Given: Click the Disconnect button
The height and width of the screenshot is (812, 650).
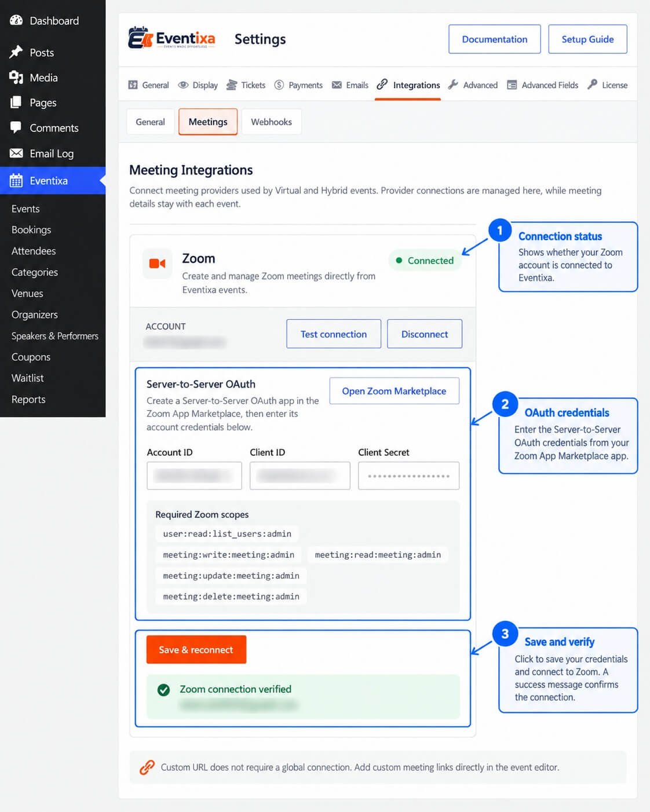Looking at the screenshot, I should [x=425, y=334].
